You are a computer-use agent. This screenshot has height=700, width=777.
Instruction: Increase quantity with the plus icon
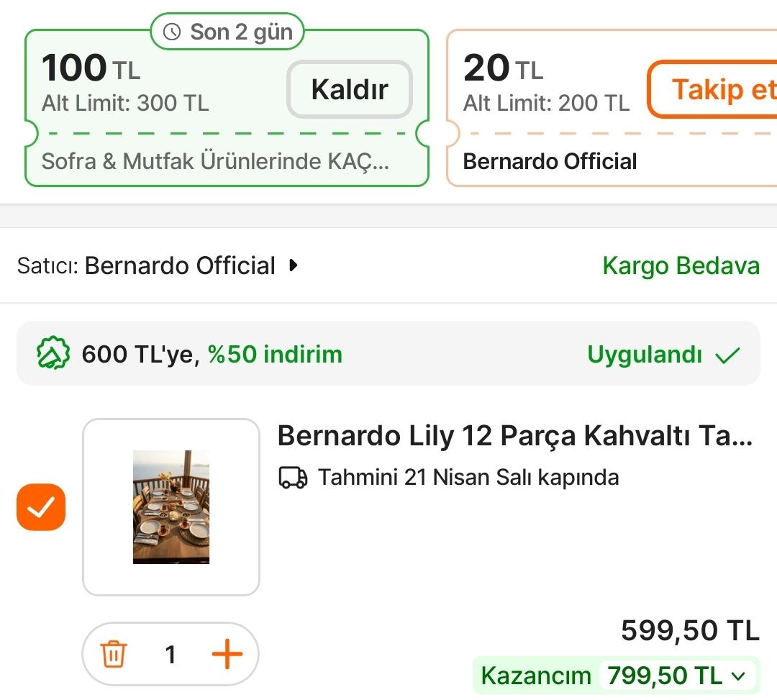tap(227, 655)
